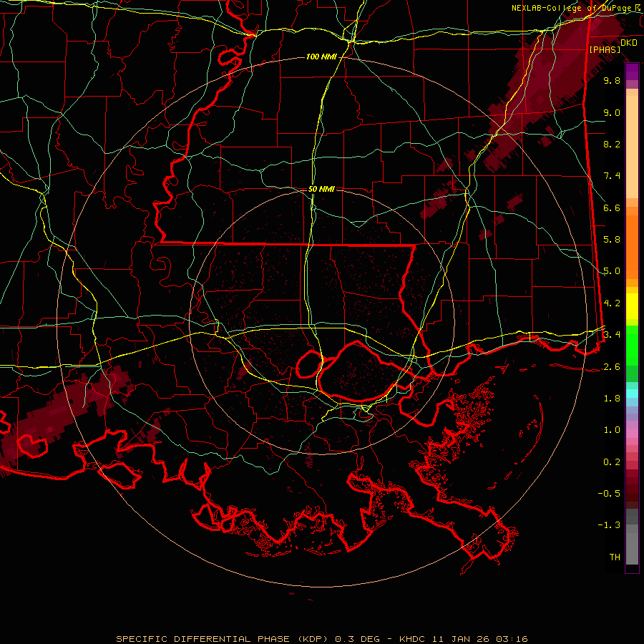Click the small oval lake outline near the radar center
This screenshot has width=644, height=644.
(x=309, y=364)
